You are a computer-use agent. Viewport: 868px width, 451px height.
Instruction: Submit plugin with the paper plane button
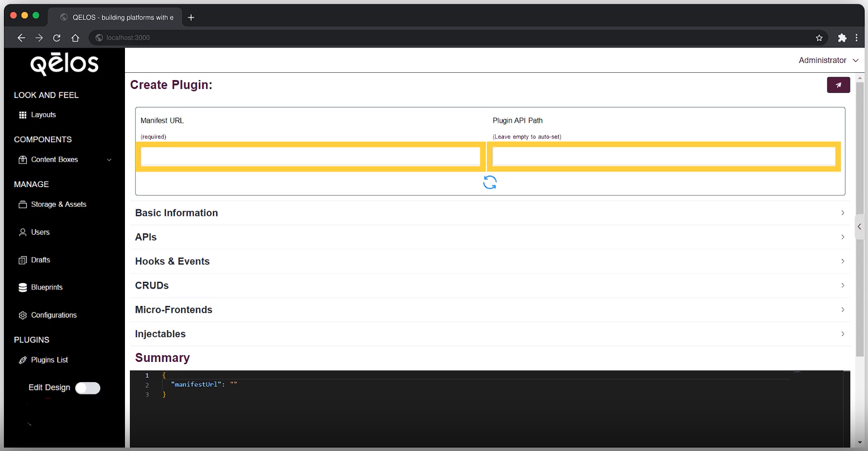pos(838,85)
